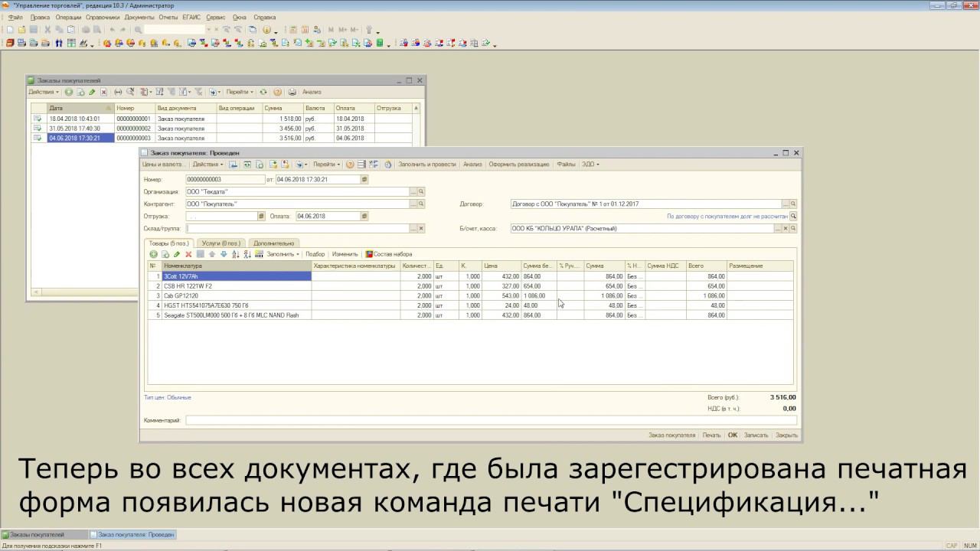Switch to the Услуги (0 поз.) tab
Screen dimensions: 980x551
click(220, 243)
